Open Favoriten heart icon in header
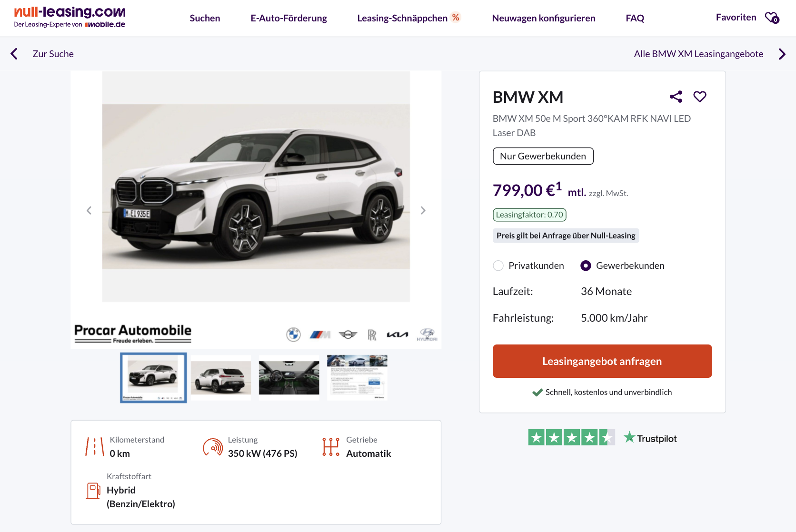 click(772, 18)
